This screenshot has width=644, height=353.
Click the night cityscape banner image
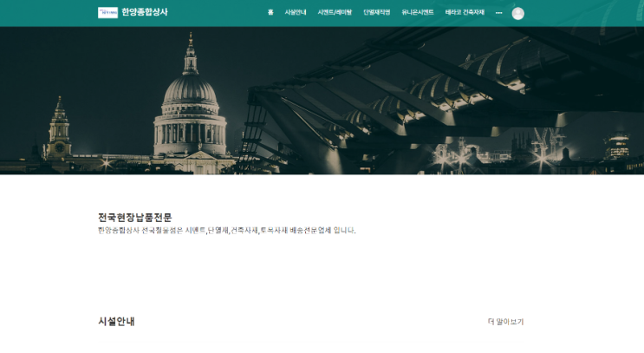click(322, 101)
